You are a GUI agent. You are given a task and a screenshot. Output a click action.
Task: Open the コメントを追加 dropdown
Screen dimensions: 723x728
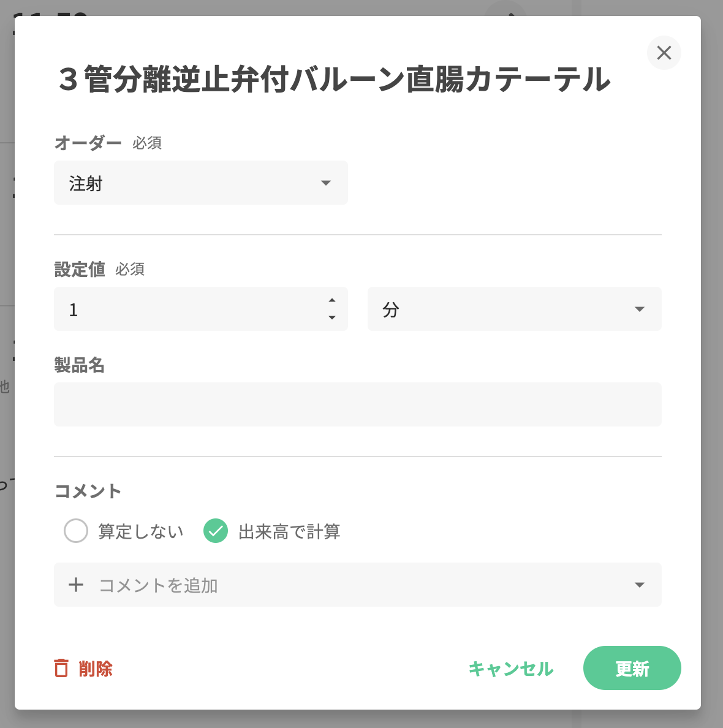pyautogui.click(x=358, y=585)
